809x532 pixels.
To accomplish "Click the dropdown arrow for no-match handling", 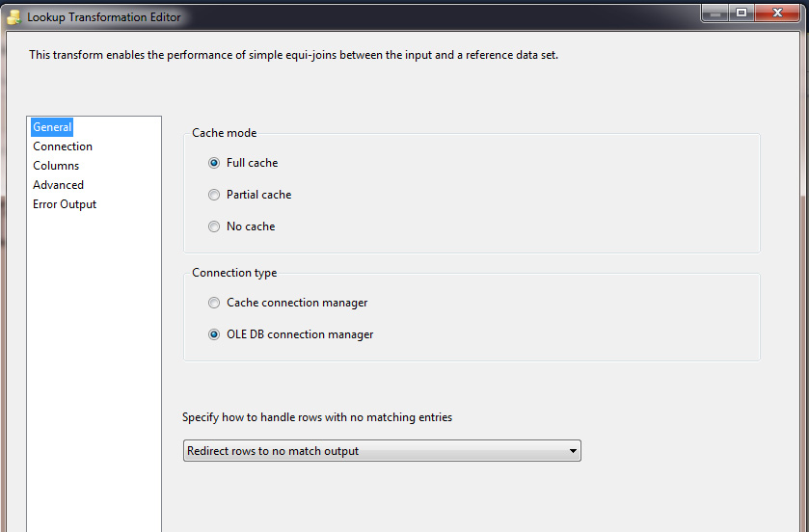I will coord(573,451).
